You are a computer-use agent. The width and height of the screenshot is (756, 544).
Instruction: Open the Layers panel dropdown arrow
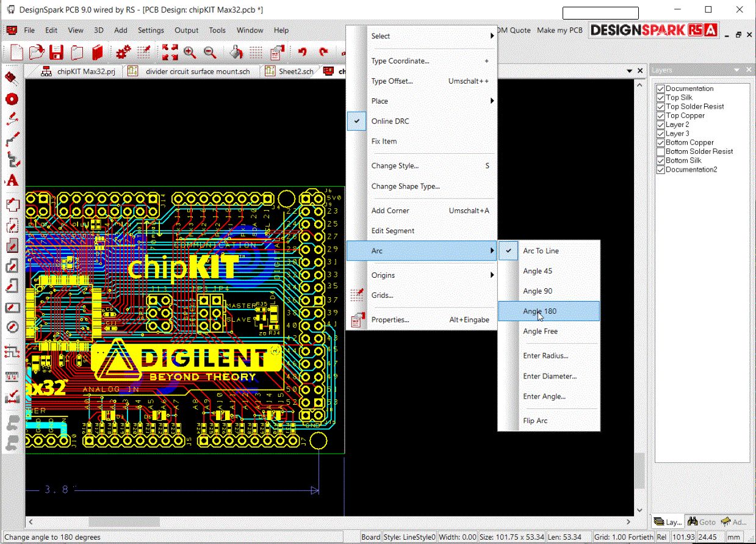click(737, 70)
